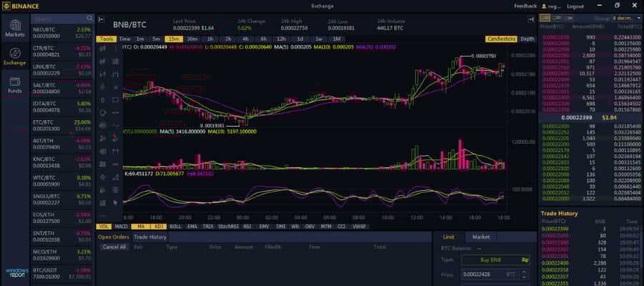Open the Exchange section icon
Screen dimensions: 644x286
point(15,54)
